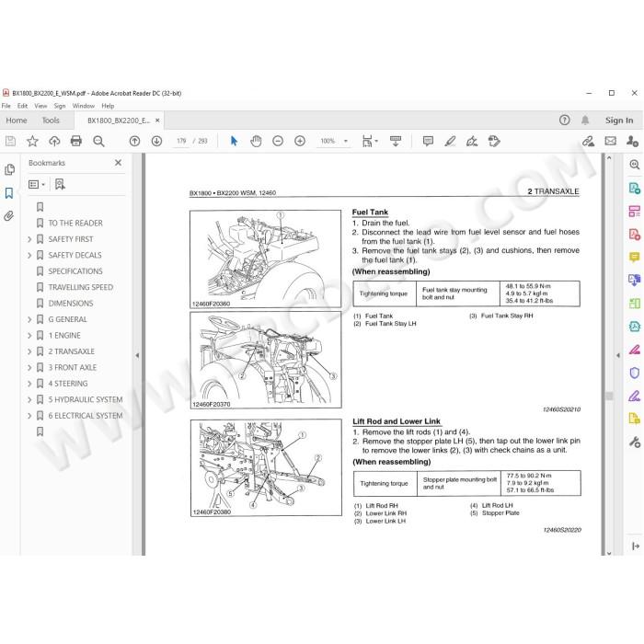Click the page number input field
The width and height of the screenshot is (644, 644).
pyautogui.click(x=181, y=142)
